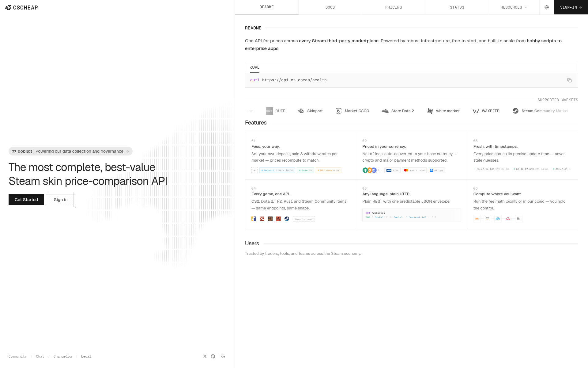Screen dimensions: 588x368
Task: Click the Sign in button beside Get Started
Action: click(61, 200)
